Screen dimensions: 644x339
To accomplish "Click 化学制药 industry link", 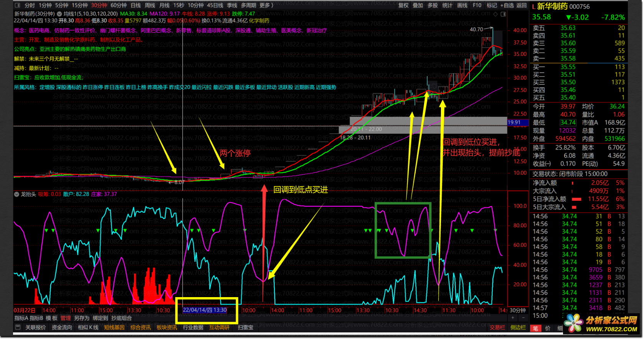I will [x=259, y=20].
